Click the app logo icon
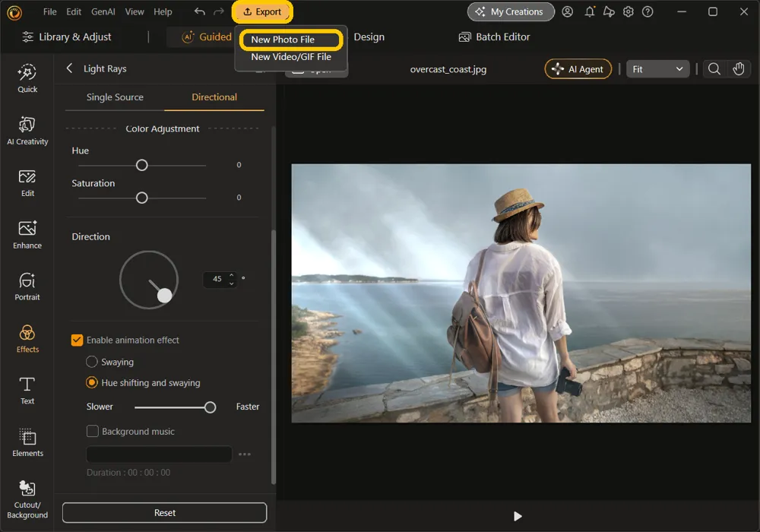 (14, 13)
